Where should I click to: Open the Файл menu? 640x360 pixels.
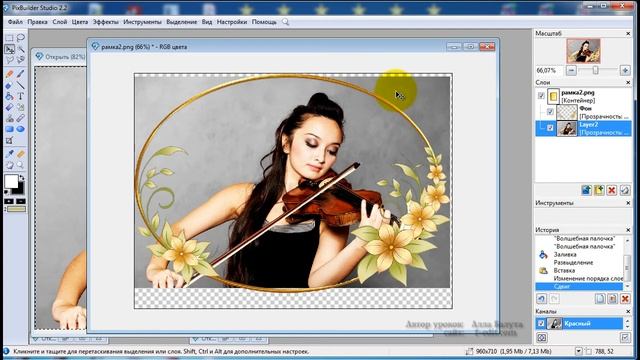click(15, 22)
